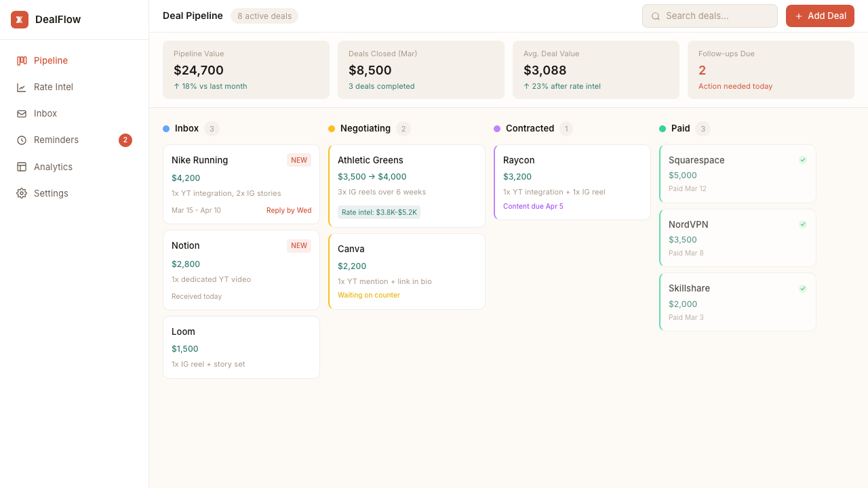
Task: Click the Action needed today text
Action: 736,86
